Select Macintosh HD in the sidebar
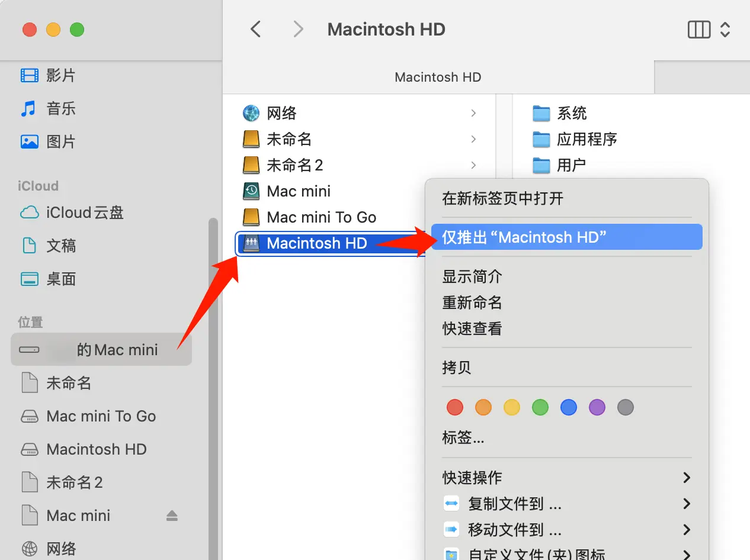This screenshot has height=560, width=750. (x=83, y=449)
